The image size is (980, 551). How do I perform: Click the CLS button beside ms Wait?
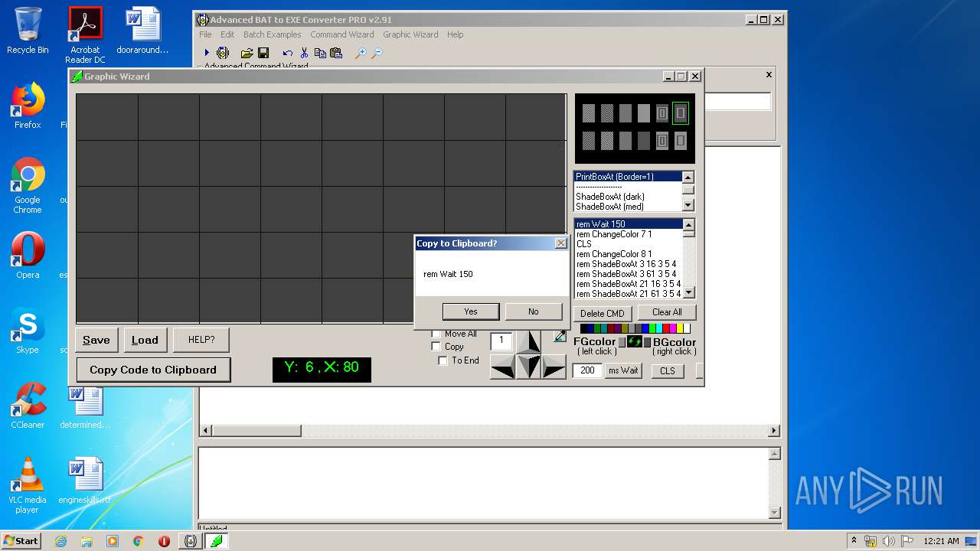tap(668, 370)
